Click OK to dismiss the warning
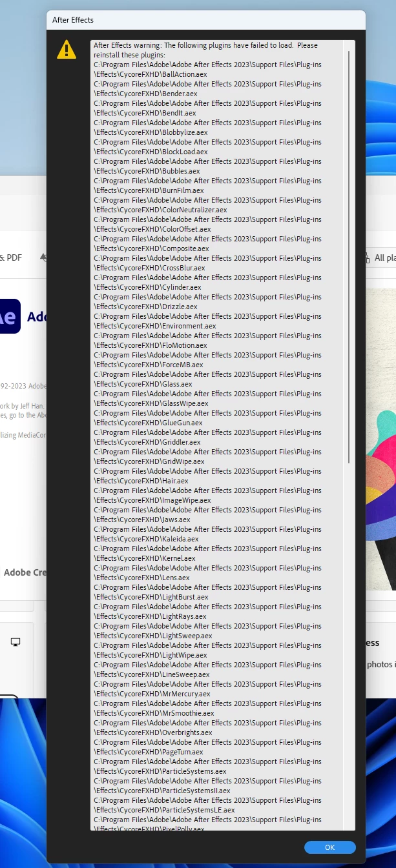The image size is (396, 868). (329, 847)
